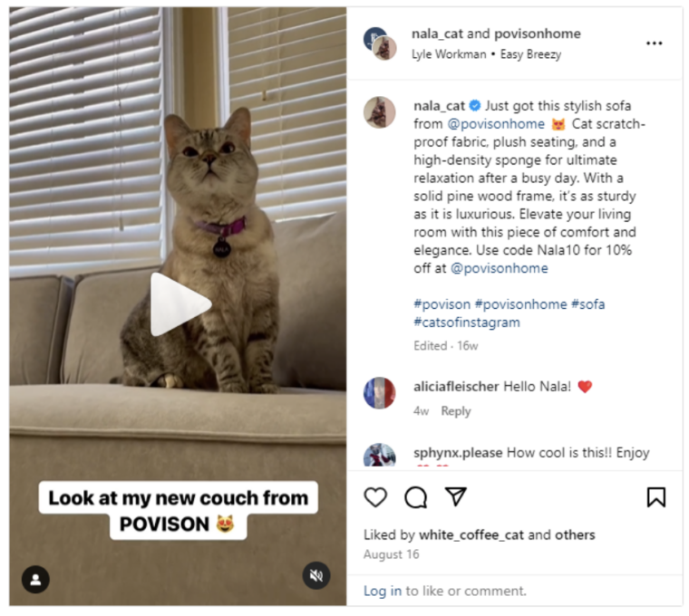Open nala_cat avatar beside the caption
689x616 pixels.
380,112
